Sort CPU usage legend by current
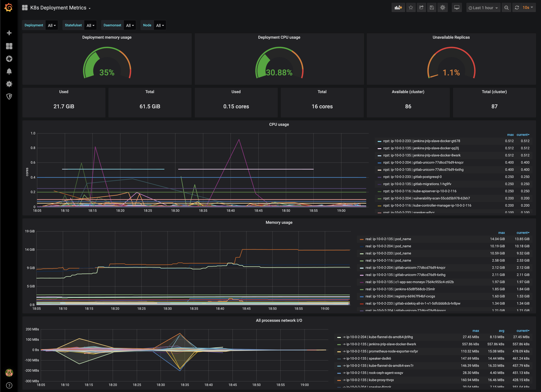The width and height of the screenshot is (541, 392). click(523, 135)
